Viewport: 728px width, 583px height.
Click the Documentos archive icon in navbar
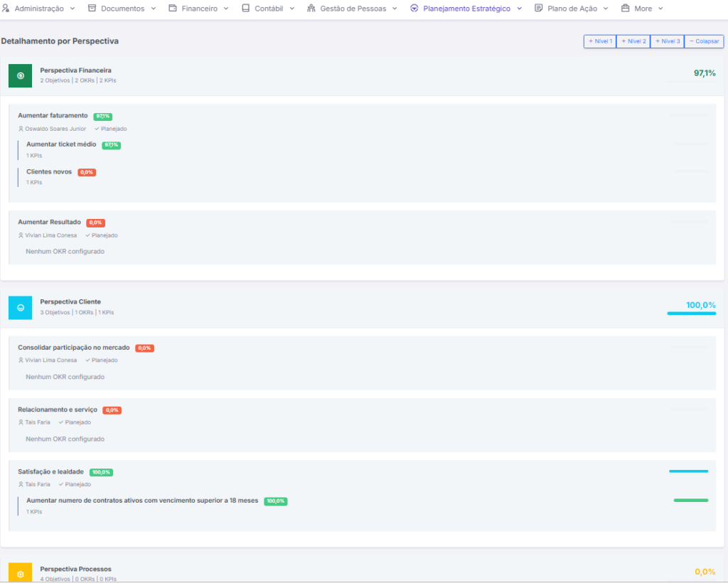tap(92, 9)
